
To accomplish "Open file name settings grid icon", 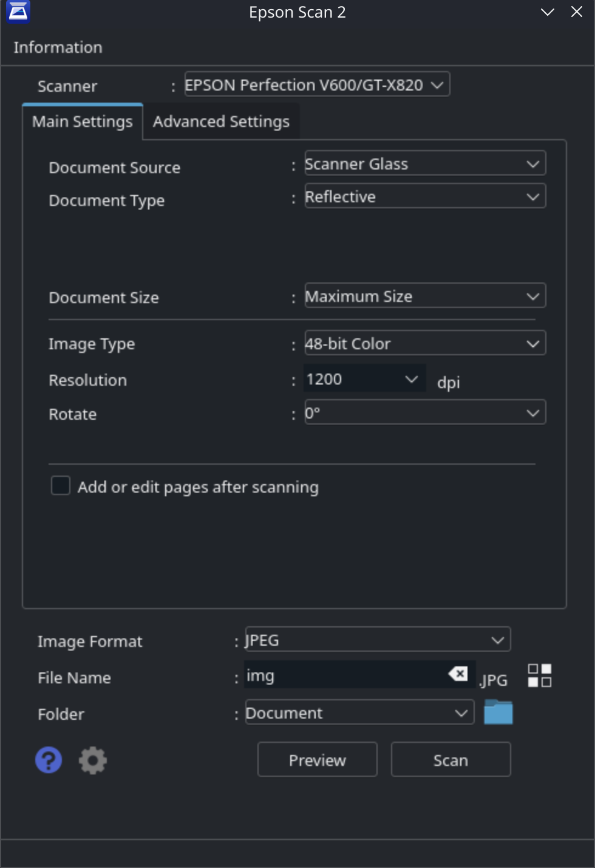I will [540, 675].
